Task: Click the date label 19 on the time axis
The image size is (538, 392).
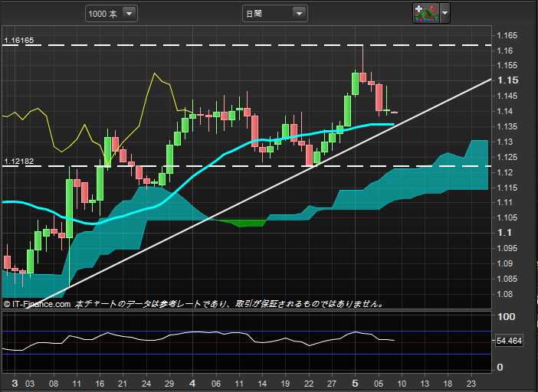Action: coord(285,384)
